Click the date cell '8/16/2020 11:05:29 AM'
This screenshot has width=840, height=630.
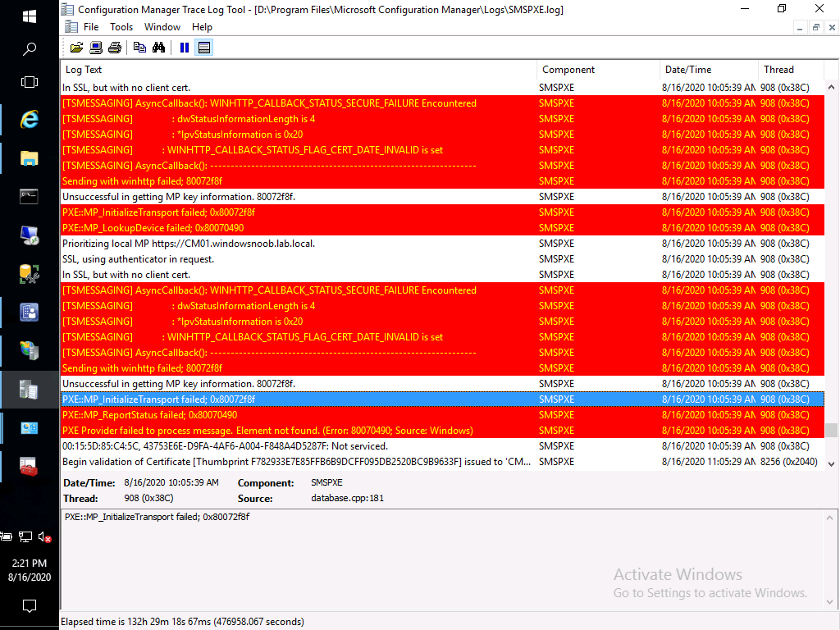709,462
